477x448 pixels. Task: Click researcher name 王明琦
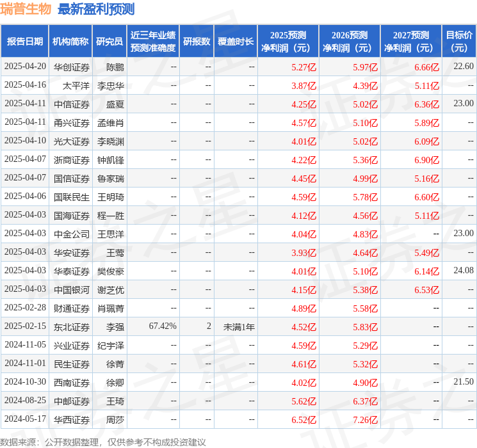[111, 196]
